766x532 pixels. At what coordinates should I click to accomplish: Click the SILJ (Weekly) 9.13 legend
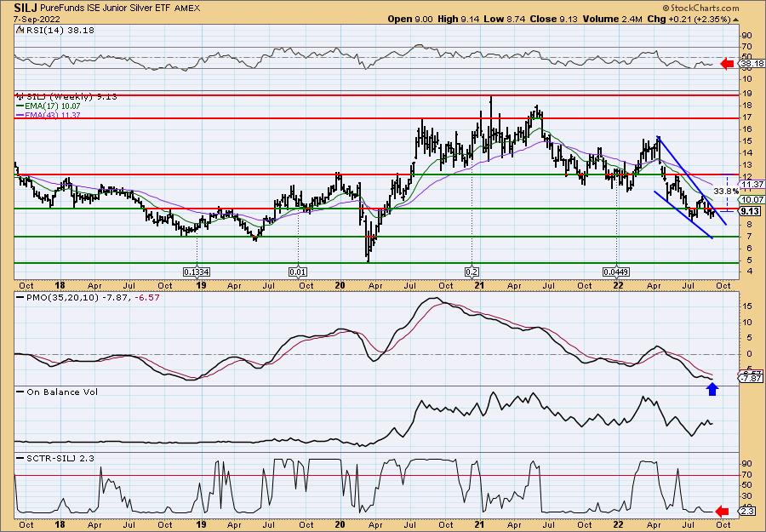[66, 97]
